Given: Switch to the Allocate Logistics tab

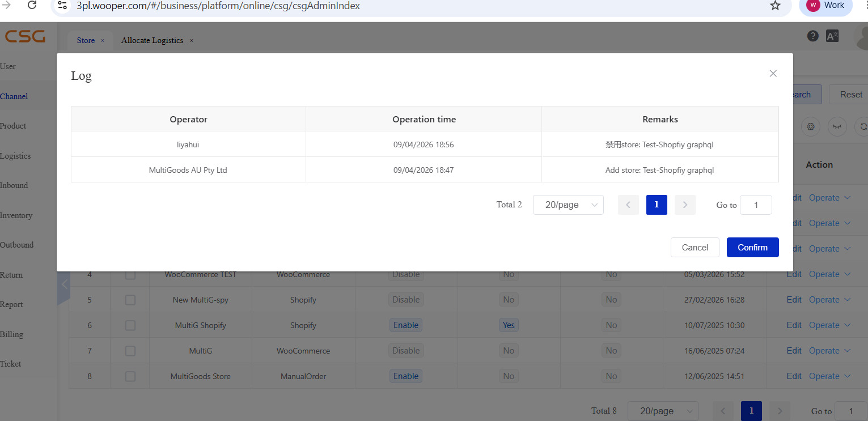Looking at the screenshot, I should coord(152,40).
